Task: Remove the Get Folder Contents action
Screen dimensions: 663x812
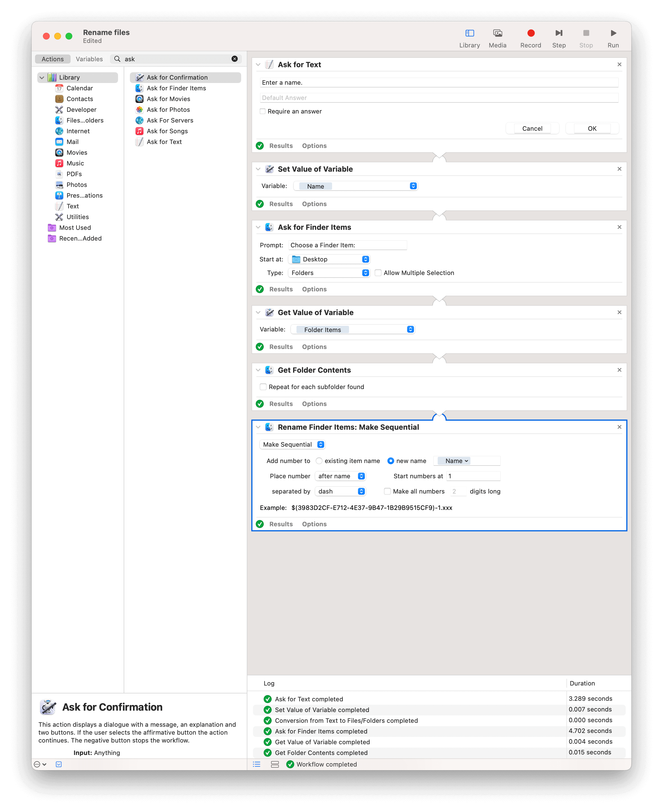Action: 619,370
